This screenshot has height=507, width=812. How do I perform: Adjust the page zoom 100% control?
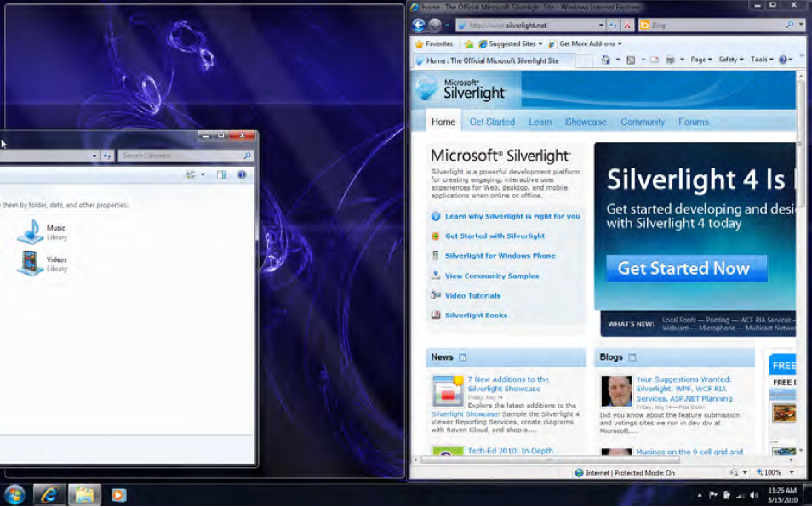click(767, 473)
